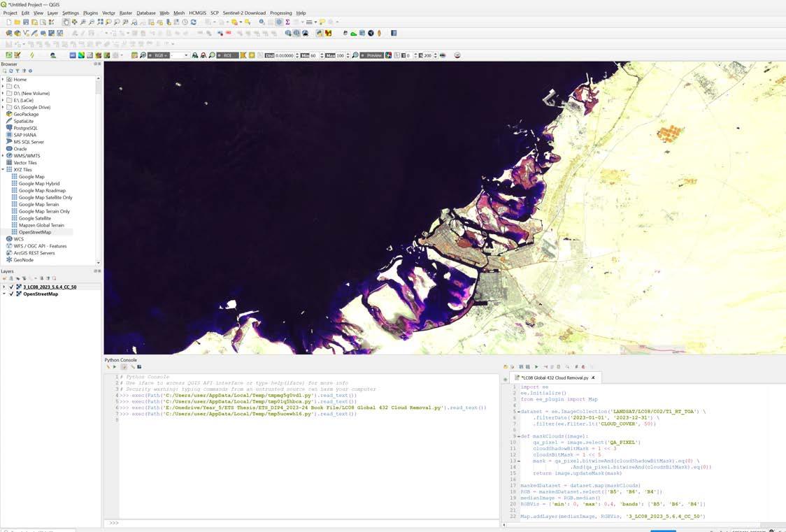Close the LC08 Global 432 Cloud Removal.py tab
This screenshot has width=786, height=532.
pyautogui.click(x=594, y=378)
